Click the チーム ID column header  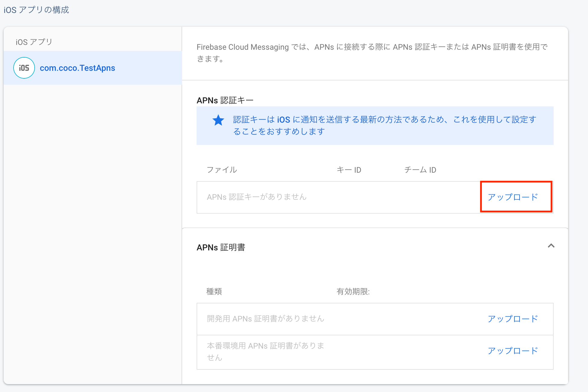pyautogui.click(x=420, y=170)
